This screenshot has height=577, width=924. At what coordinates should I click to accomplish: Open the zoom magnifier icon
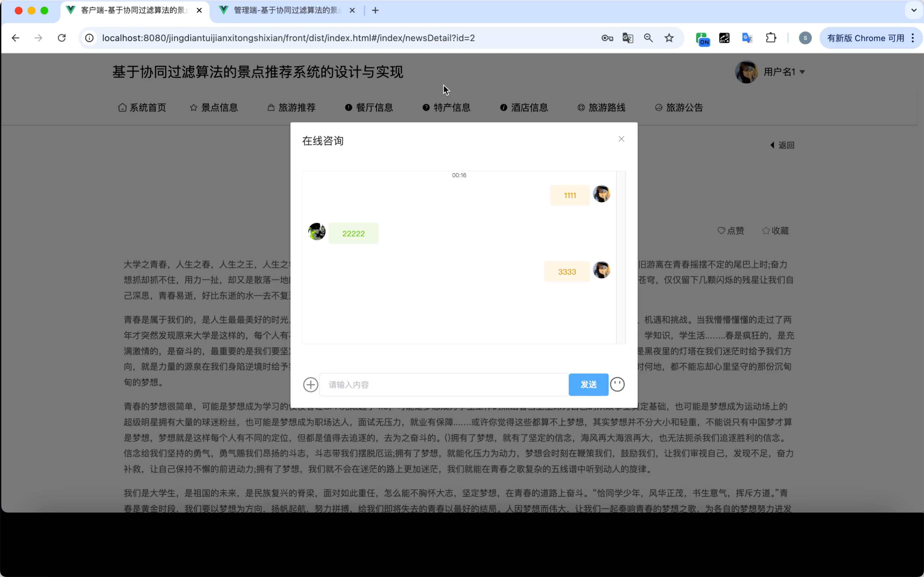(x=648, y=38)
